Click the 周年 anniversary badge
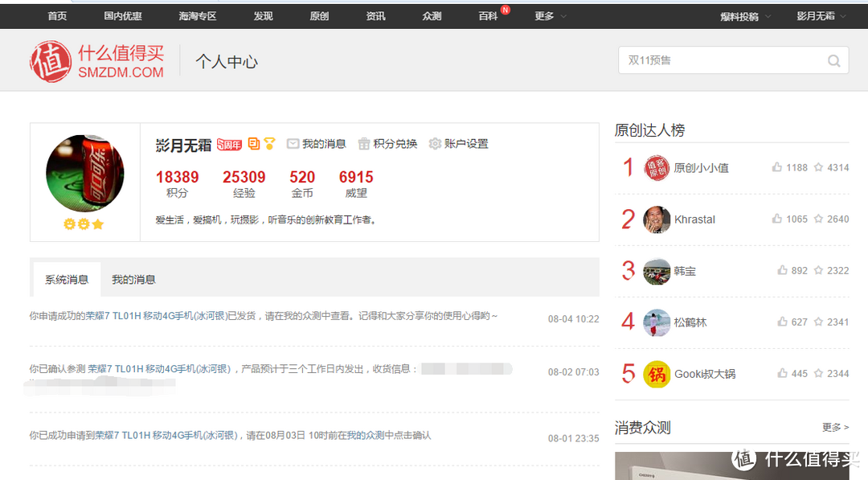 229,145
